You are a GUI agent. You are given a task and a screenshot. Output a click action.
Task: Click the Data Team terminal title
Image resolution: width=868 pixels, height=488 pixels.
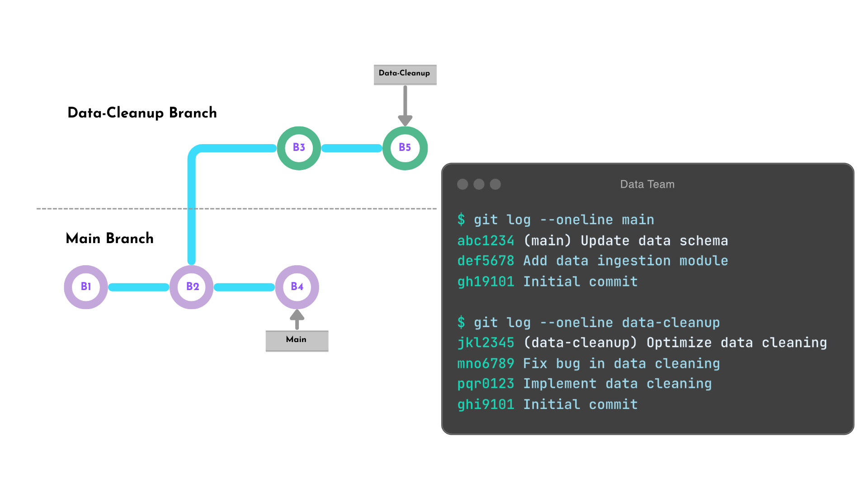point(647,184)
